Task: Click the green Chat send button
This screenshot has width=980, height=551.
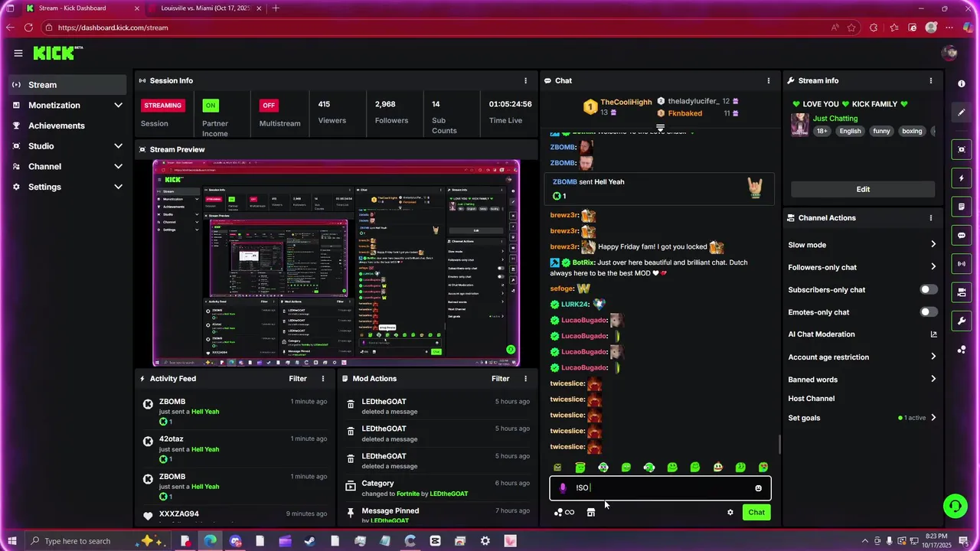Action: pyautogui.click(x=756, y=513)
